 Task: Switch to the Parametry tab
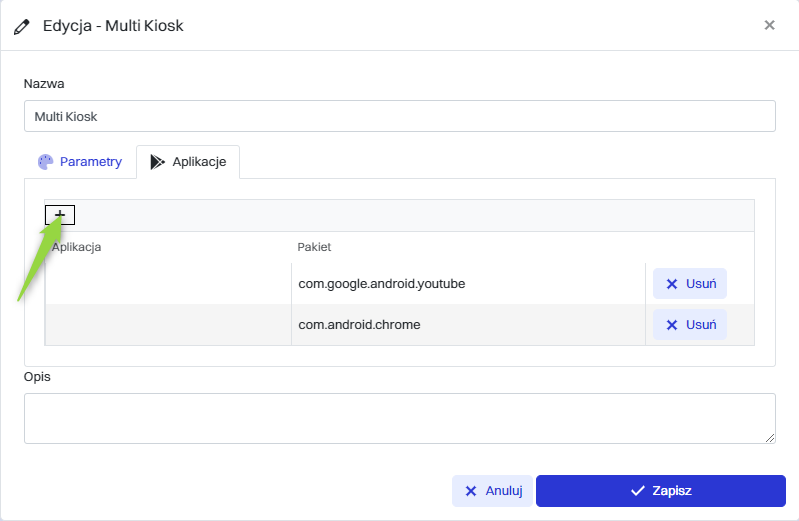click(x=80, y=162)
